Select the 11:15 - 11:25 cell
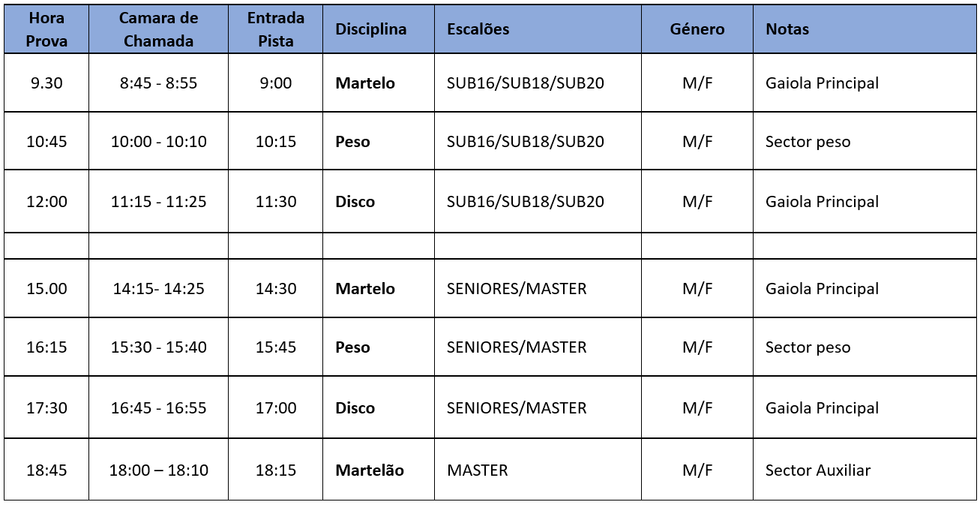The width and height of the screenshot is (980, 505). click(x=158, y=202)
